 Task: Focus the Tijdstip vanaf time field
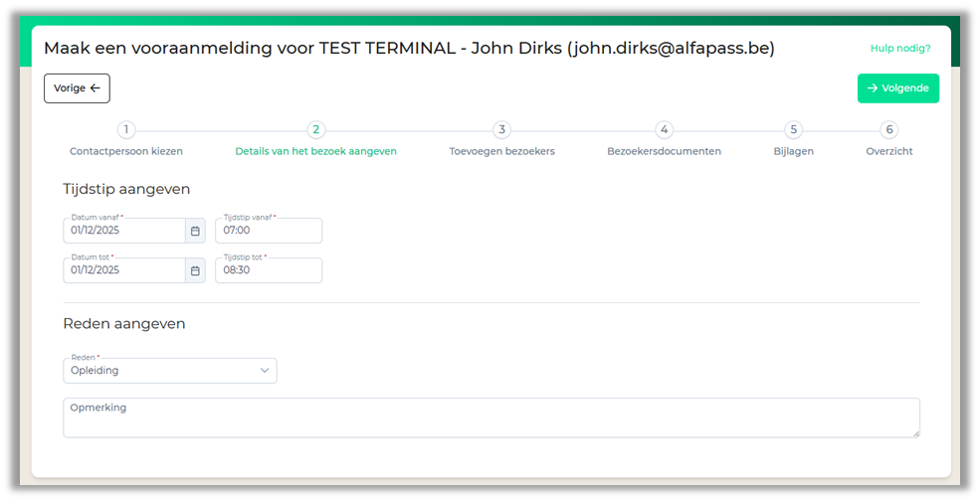(x=269, y=231)
